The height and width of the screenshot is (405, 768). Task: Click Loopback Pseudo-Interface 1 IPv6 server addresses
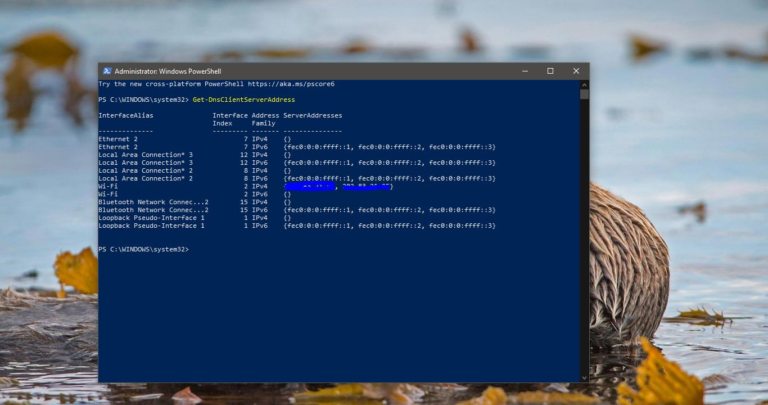click(x=389, y=226)
